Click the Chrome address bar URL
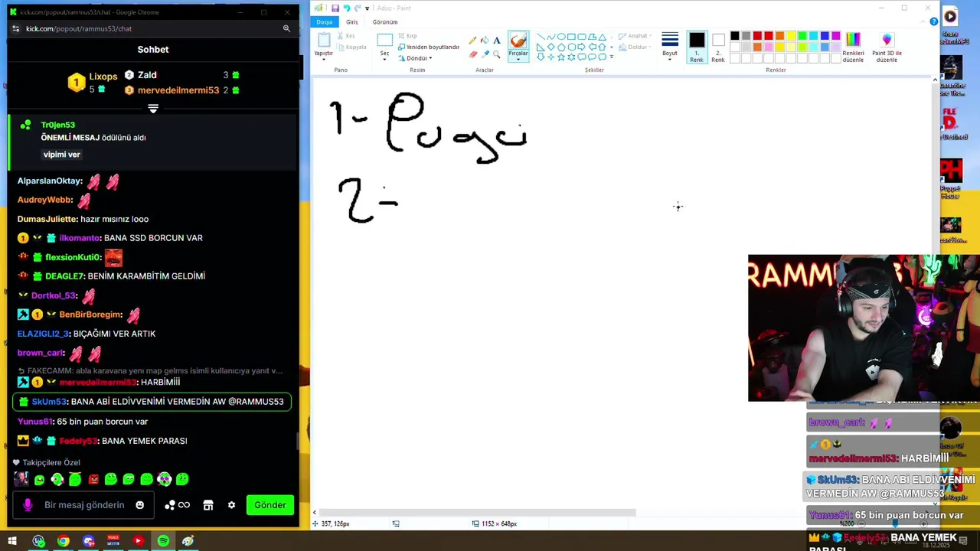This screenshot has height=551, width=980. pos(79,28)
